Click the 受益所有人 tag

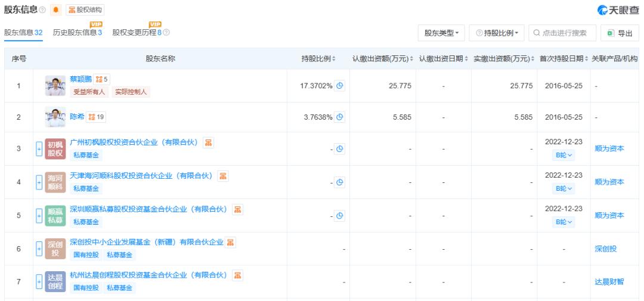click(x=89, y=92)
